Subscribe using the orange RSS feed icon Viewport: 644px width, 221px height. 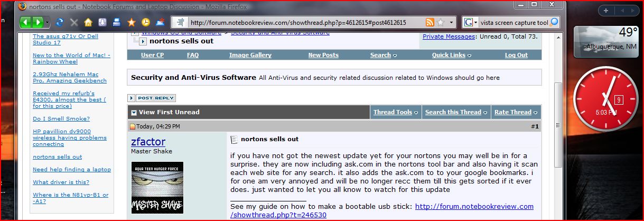(430, 22)
